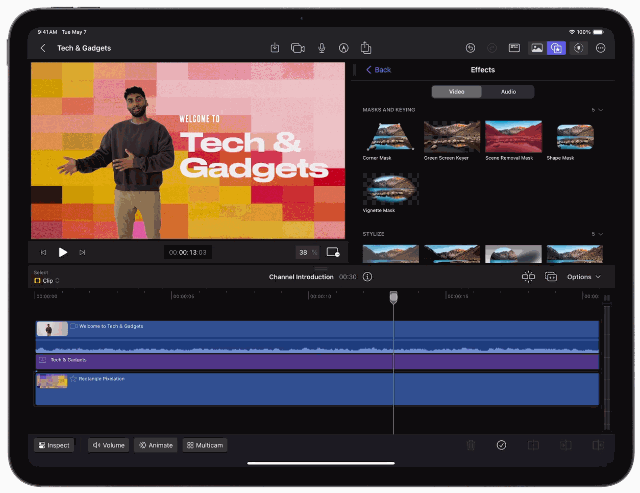This screenshot has height=493, width=640.
Task: Select the Corner Mask effect
Action: click(x=391, y=140)
